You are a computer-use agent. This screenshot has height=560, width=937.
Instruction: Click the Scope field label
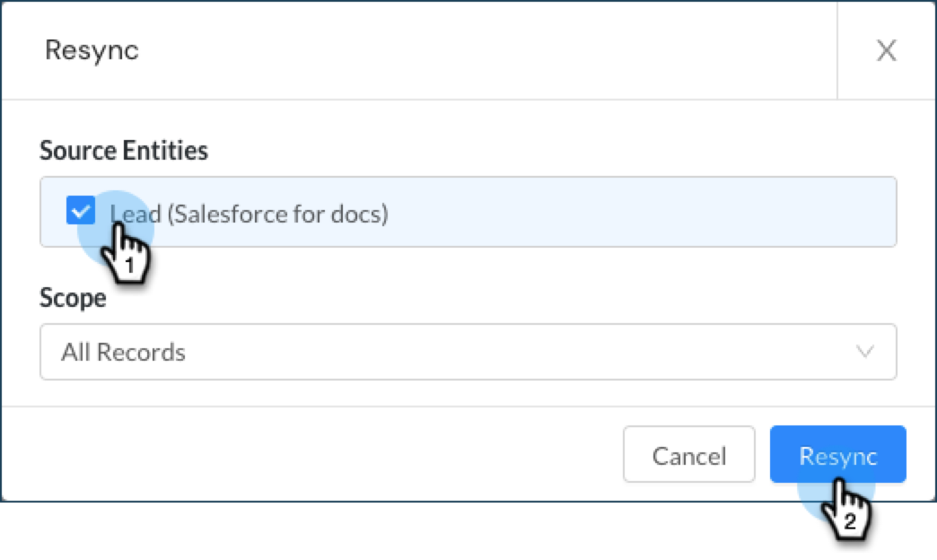tap(73, 298)
